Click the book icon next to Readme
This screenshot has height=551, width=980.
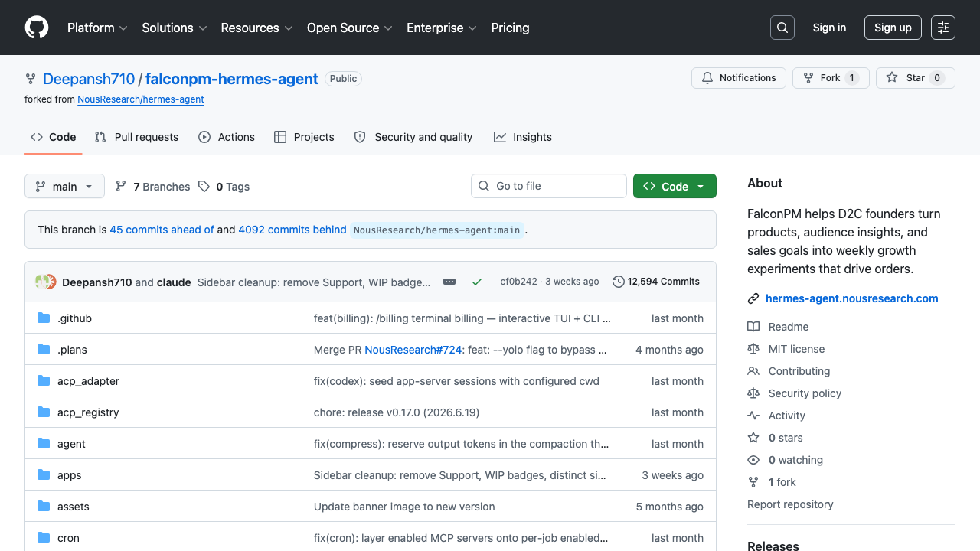pos(753,327)
